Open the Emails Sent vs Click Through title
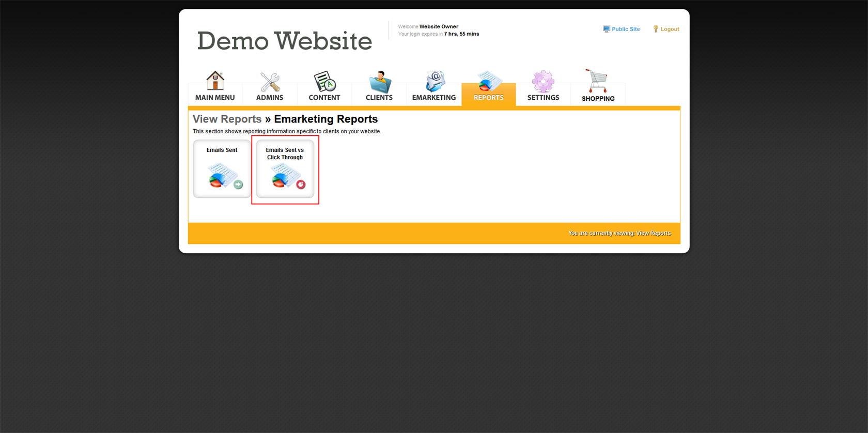The height and width of the screenshot is (433, 868). (x=285, y=153)
